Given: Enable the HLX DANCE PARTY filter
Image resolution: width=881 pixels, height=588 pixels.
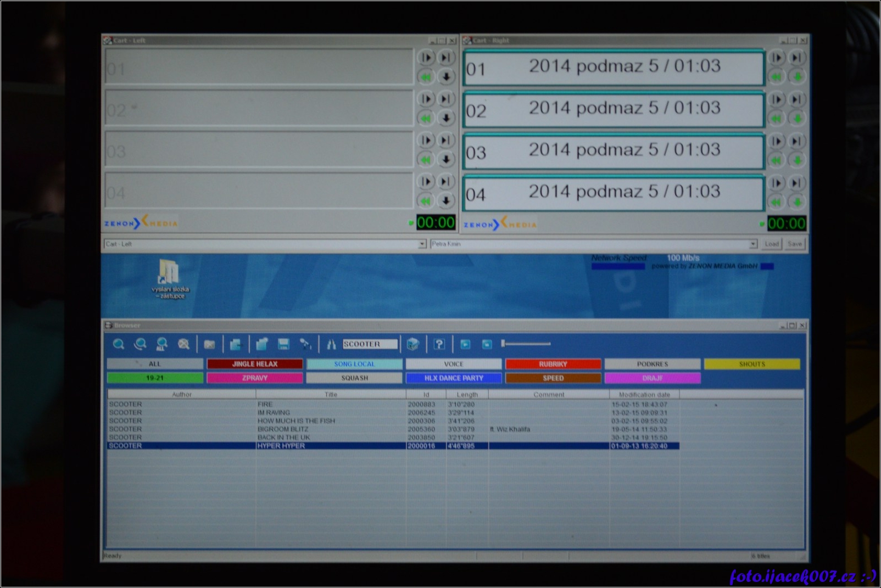Looking at the screenshot, I should pyautogui.click(x=453, y=378).
